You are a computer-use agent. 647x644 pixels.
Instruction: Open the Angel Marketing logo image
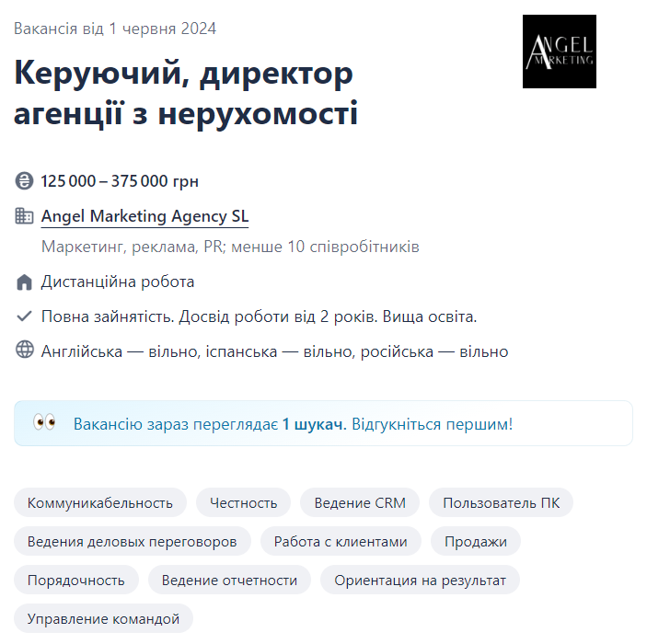(559, 52)
